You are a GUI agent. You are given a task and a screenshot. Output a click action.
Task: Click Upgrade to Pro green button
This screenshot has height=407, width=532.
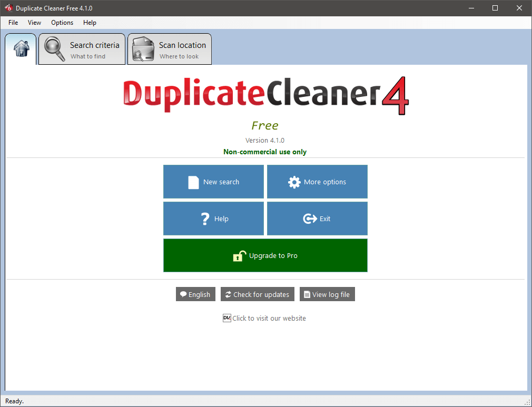pos(265,255)
